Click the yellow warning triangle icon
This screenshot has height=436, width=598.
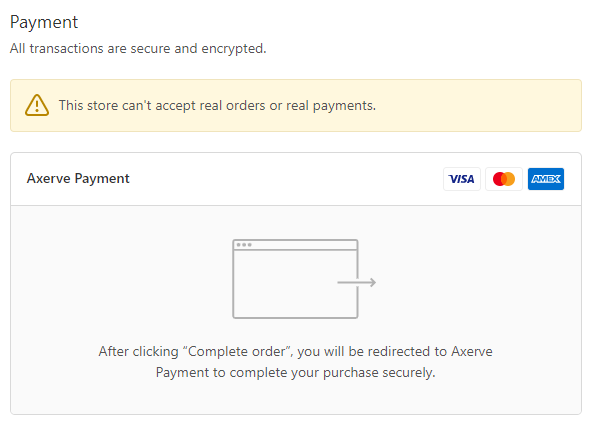point(37,105)
